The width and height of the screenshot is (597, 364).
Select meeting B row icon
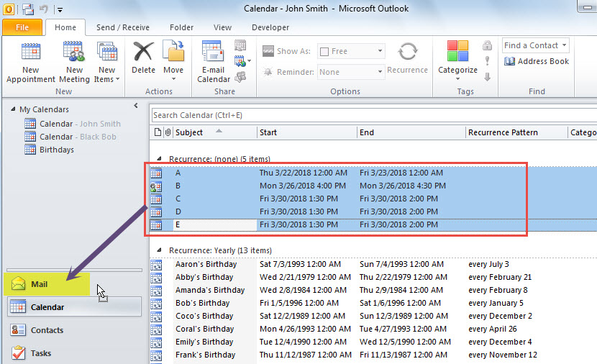point(156,186)
